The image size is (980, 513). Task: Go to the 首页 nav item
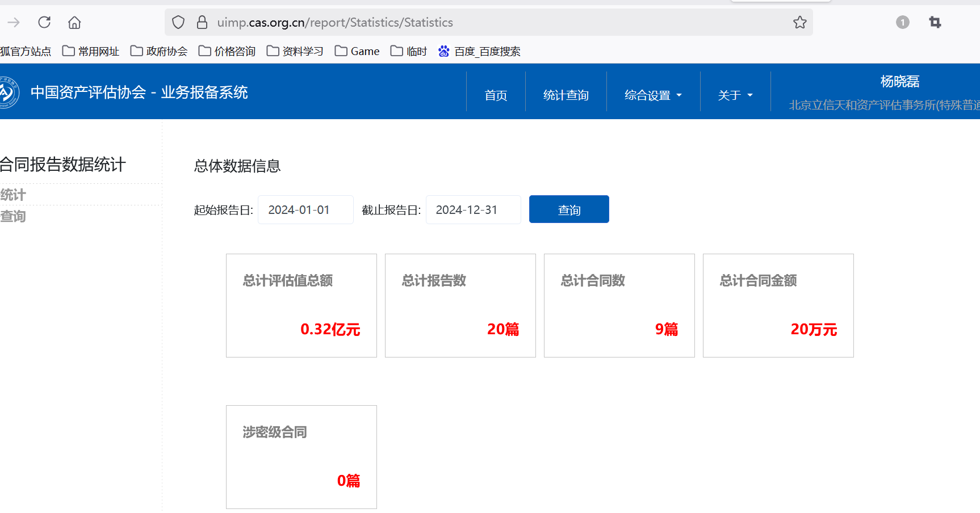496,95
